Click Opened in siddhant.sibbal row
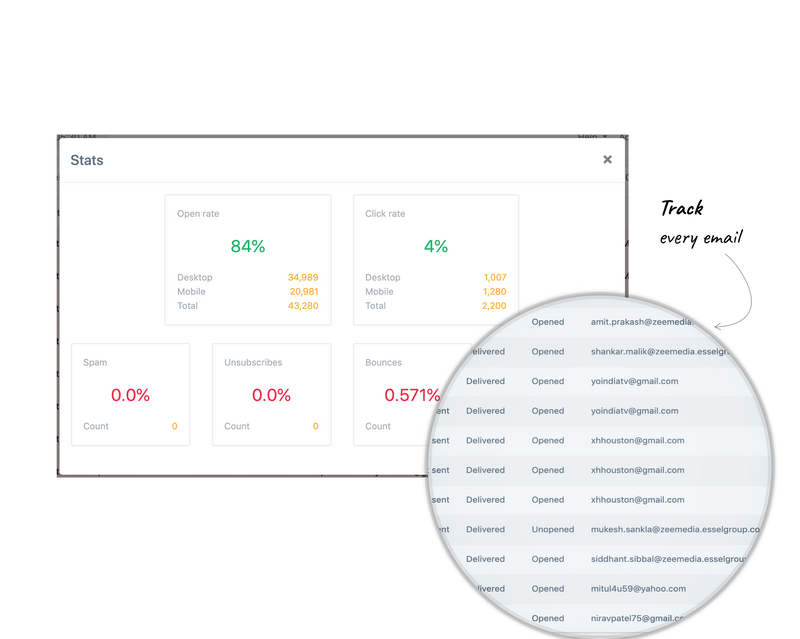Viewport: 800px width, 639px height. [548, 559]
